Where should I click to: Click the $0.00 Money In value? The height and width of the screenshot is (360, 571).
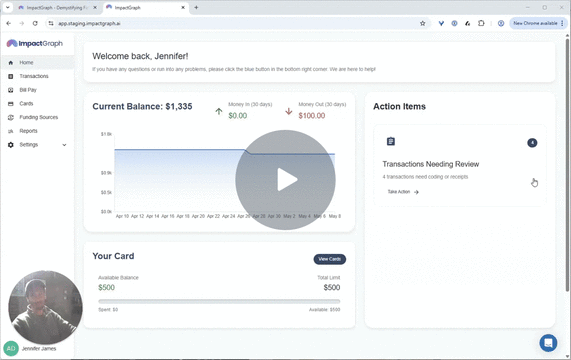238,116
